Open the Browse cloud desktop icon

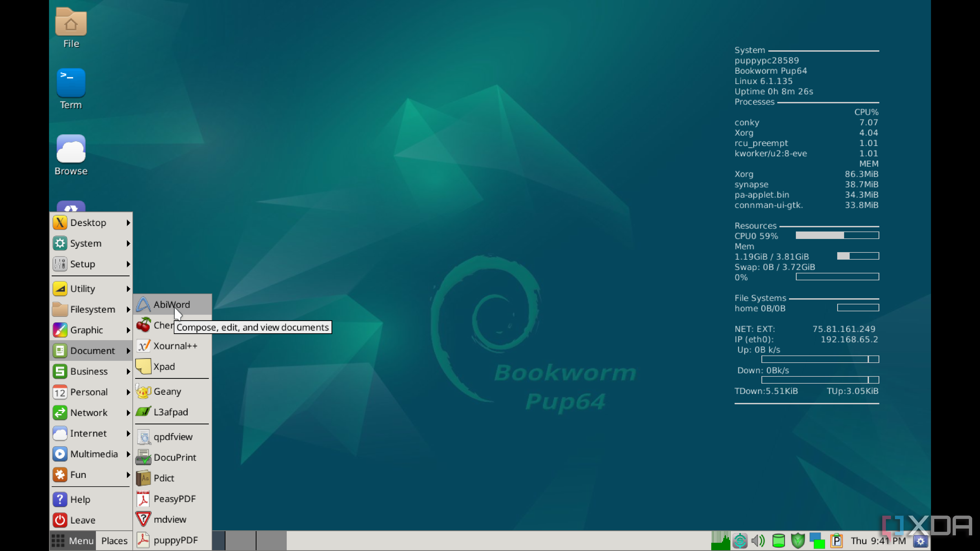click(71, 155)
